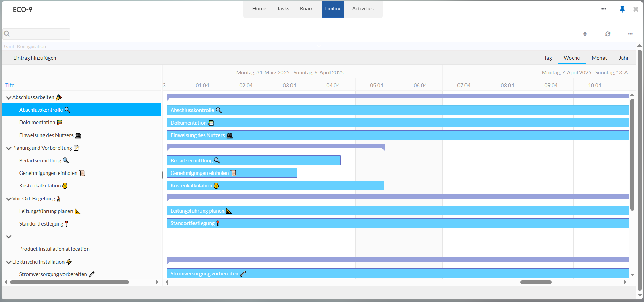Collapse the Abschlussarbeiten group
This screenshot has width=644, height=302.
click(x=9, y=98)
